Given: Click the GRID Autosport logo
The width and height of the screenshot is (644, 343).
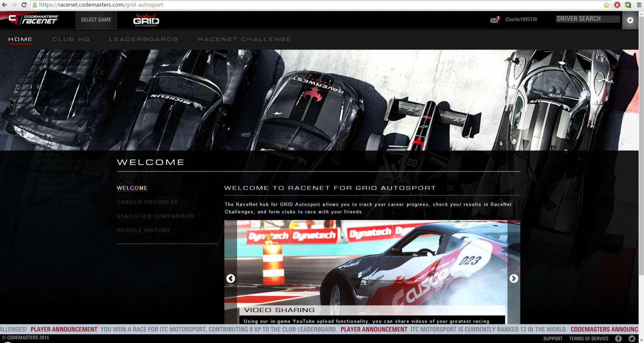Looking at the screenshot, I should pos(146,20).
